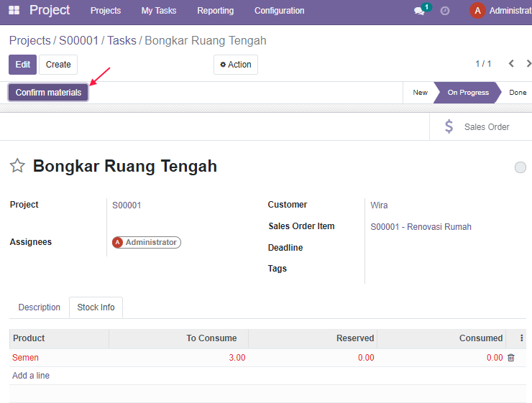Switch to the Stock Info tab
Image resolution: width=532 pixels, height=403 pixels.
tap(96, 307)
